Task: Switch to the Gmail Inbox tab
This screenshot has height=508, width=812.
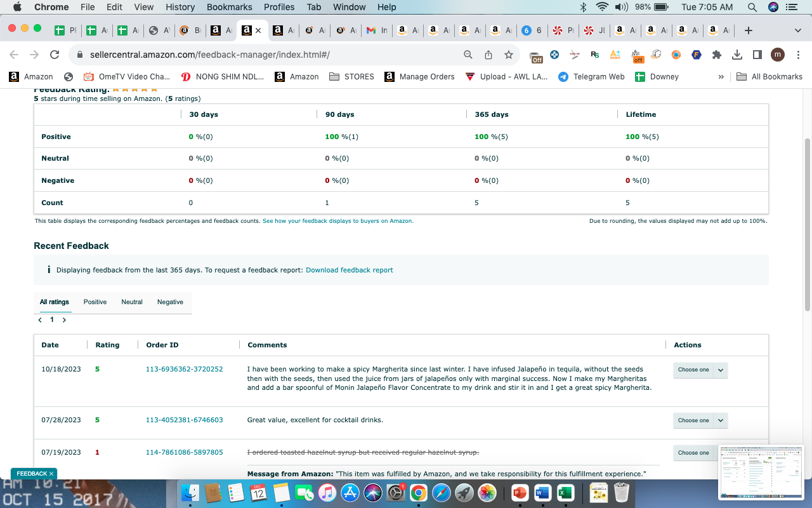Action: [x=377, y=30]
